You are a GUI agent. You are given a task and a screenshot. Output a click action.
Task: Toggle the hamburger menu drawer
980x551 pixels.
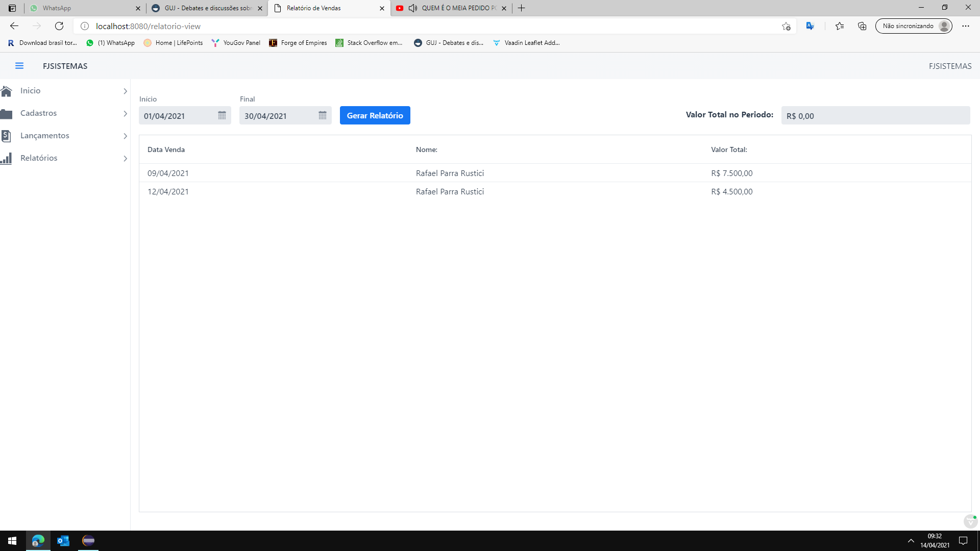19,66
